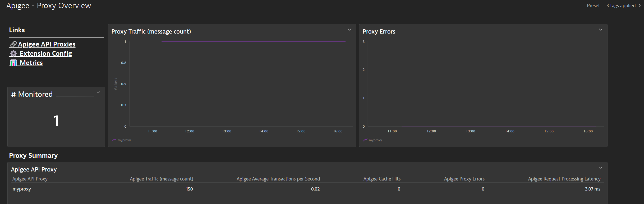644x204 pixels.
Task: Click the Links section heading
Action: click(17, 30)
